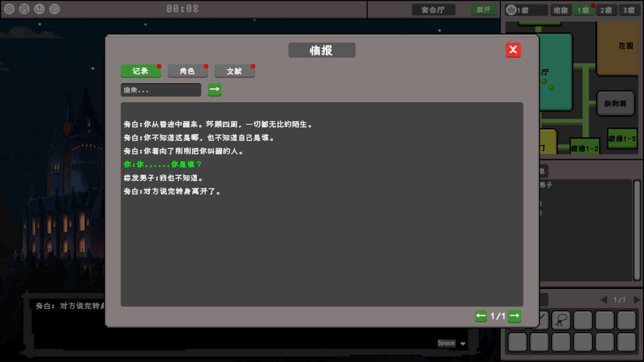The height and width of the screenshot is (362, 644).
Task: Select the 3楼 floor view
Action: [x=629, y=10]
